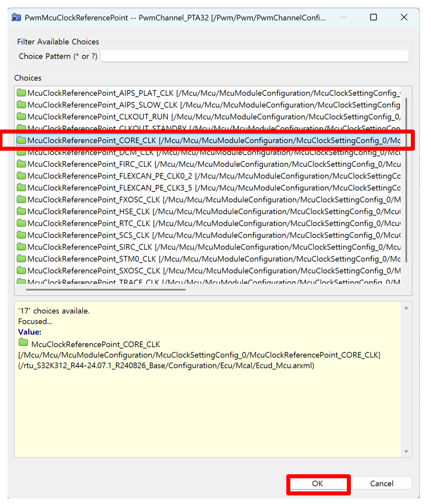Screen dimensions: 431x504
Task: Click the down arrow of the details pane scrollbar
Action: pyautogui.click(x=406, y=452)
